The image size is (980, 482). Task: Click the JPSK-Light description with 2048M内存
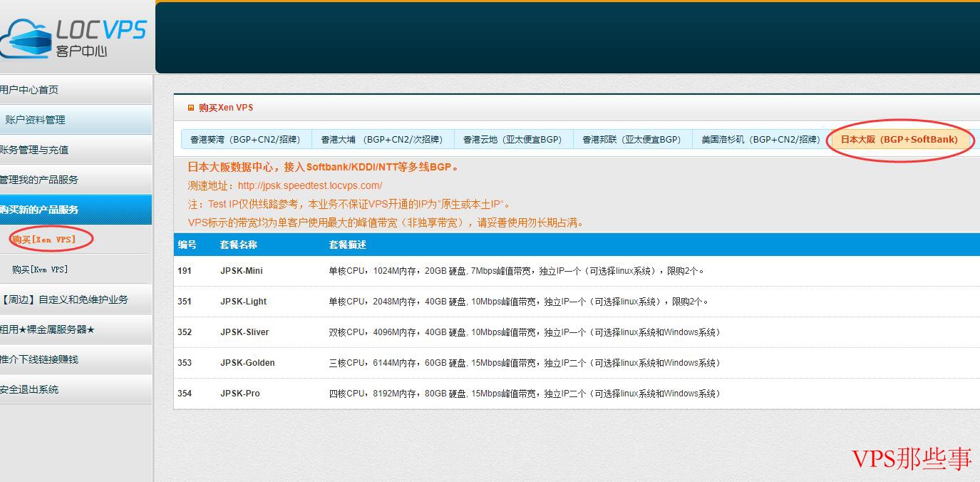tap(519, 302)
